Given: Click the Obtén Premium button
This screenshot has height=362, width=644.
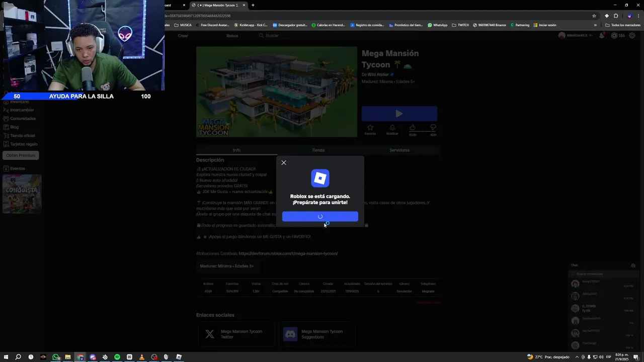Looking at the screenshot, I should coord(21,155).
